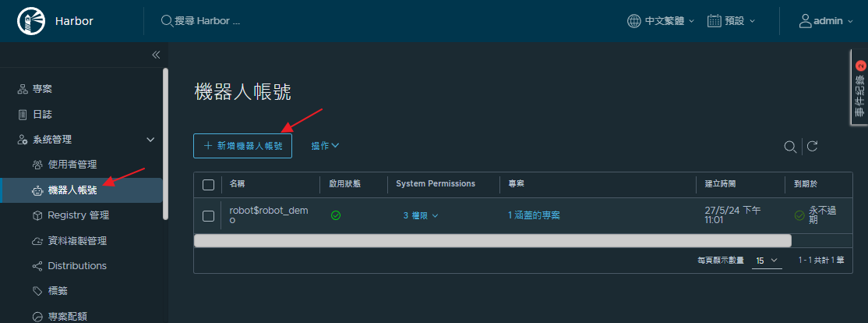Click 新增機器人帳號 button
Screen dimensions: 868x323
[x=242, y=146]
